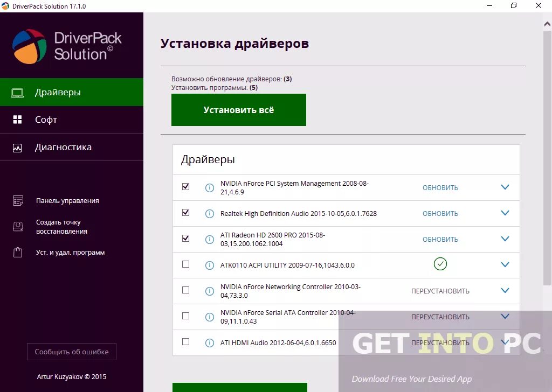
Task: Expand details for ATI Radeon HD 2600 PRO
Action: click(x=505, y=239)
